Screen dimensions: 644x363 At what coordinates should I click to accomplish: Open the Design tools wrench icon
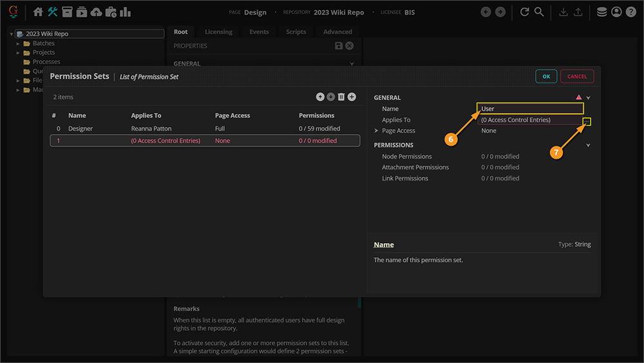[x=53, y=12]
